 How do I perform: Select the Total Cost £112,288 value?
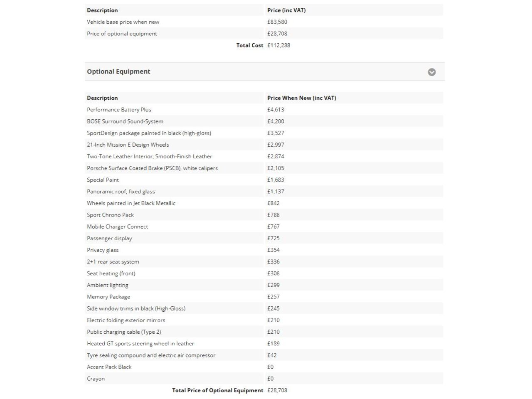(278, 45)
